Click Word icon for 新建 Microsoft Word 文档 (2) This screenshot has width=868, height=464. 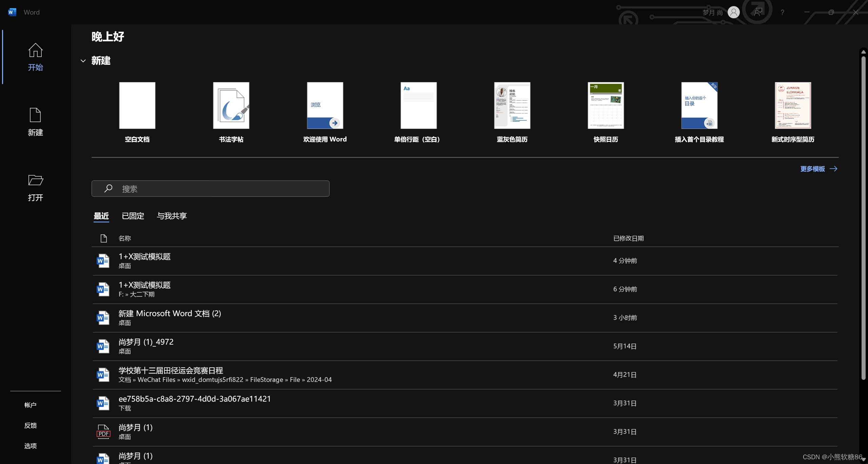pos(103,318)
